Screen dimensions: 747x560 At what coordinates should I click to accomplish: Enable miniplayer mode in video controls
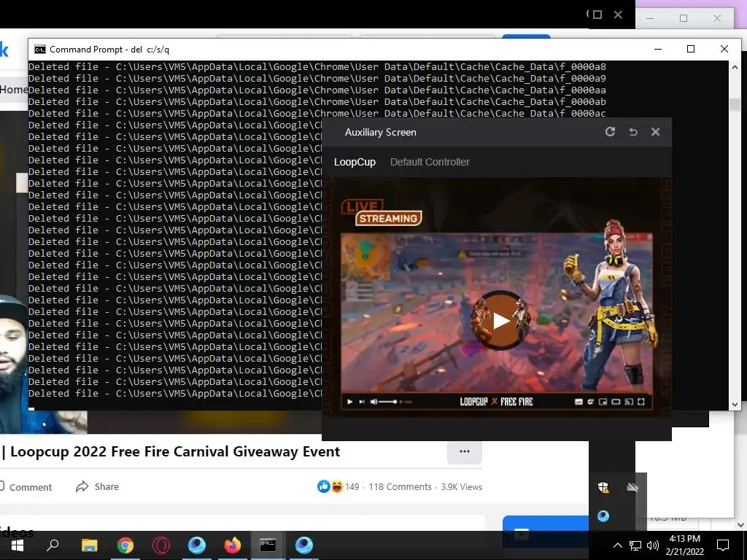[603, 402]
